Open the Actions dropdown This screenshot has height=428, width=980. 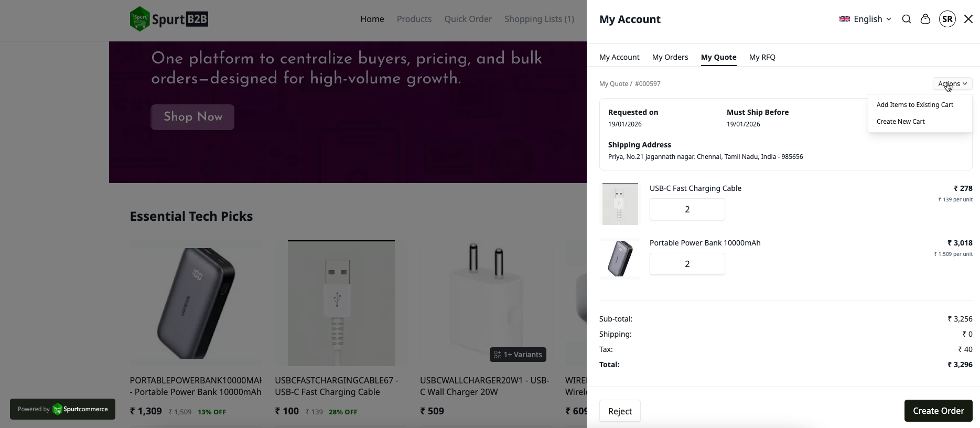click(950, 83)
